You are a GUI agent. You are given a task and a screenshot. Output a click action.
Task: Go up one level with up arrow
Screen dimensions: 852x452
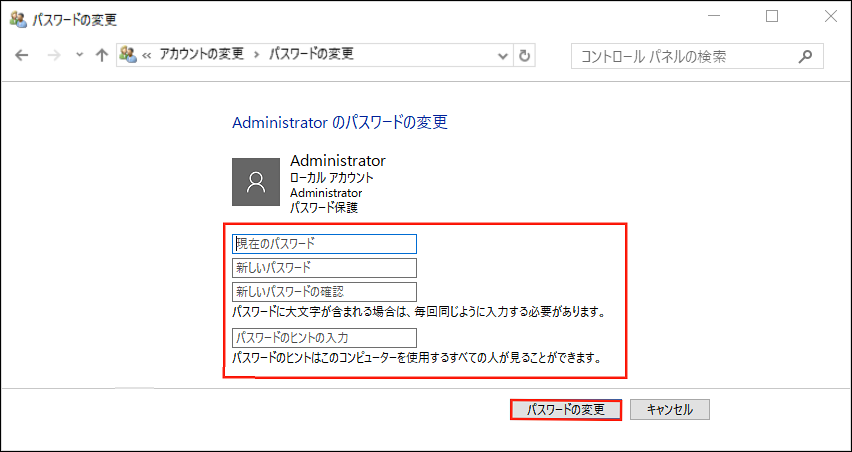[100, 55]
